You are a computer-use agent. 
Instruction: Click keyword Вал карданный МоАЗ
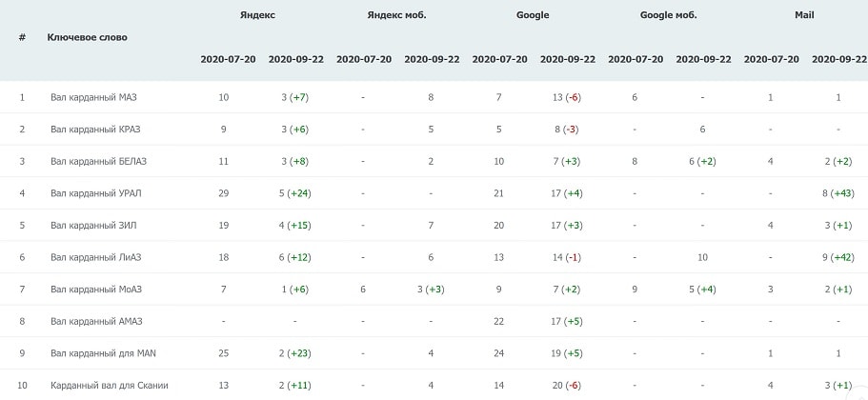96,290
